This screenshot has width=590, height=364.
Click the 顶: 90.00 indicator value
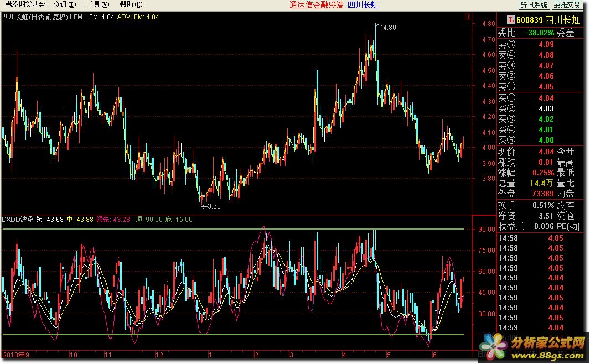[x=149, y=219]
